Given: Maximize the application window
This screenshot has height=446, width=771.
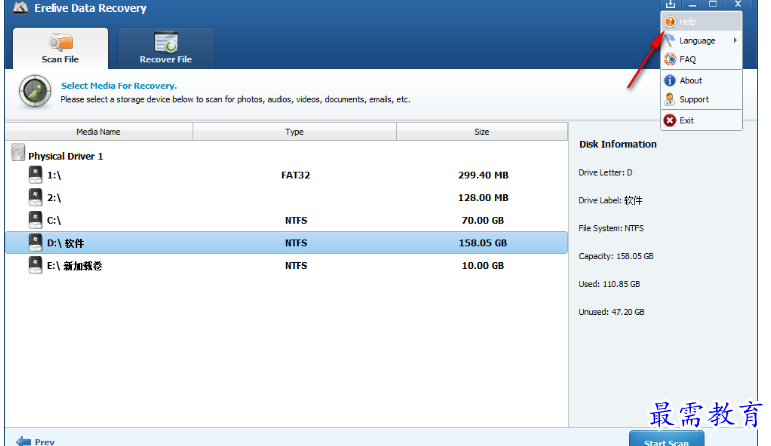Looking at the screenshot, I should point(713,4).
